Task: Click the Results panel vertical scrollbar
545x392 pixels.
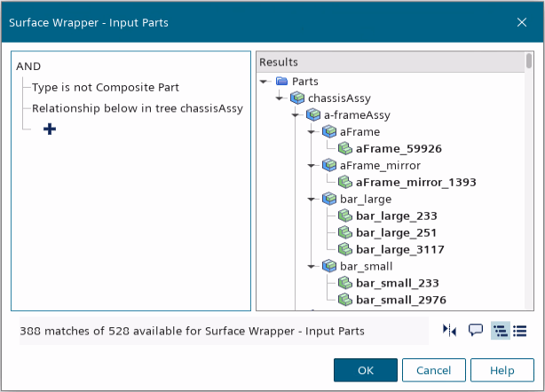Action: [x=529, y=63]
